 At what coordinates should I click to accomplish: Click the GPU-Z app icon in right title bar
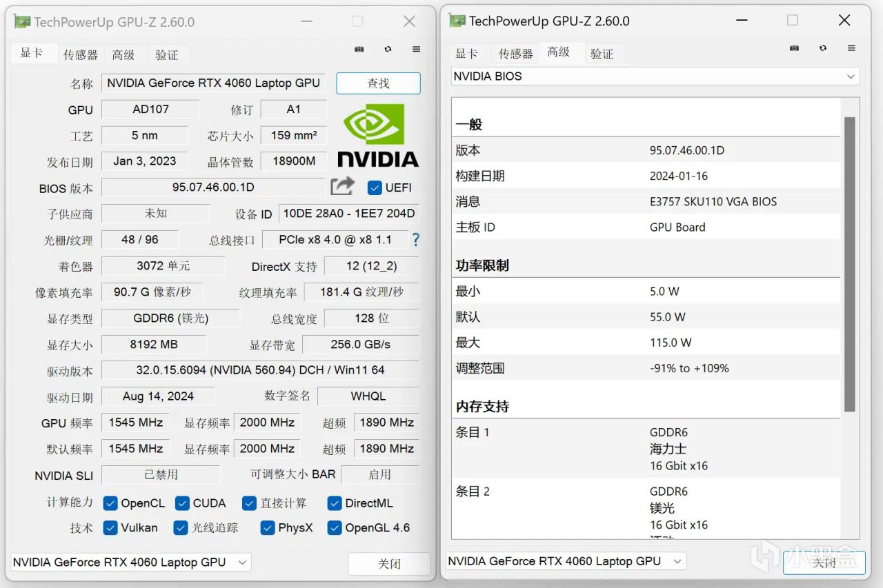click(457, 21)
